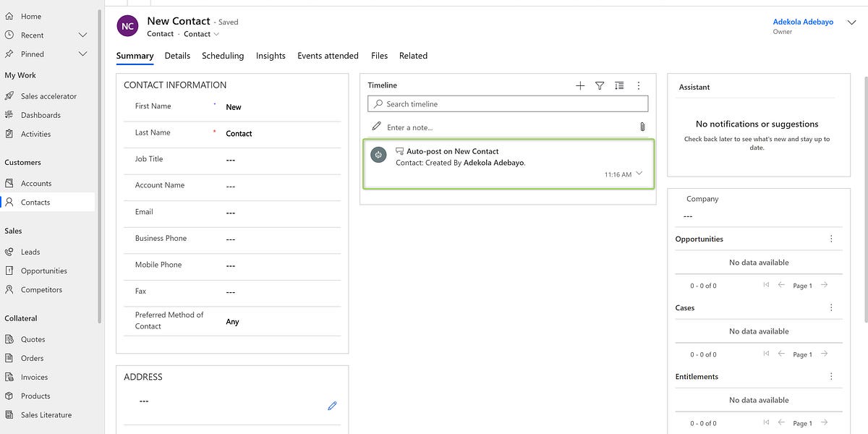Expand the auto-post timeline entry details
This screenshot has width=868, height=434.
click(x=638, y=174)
